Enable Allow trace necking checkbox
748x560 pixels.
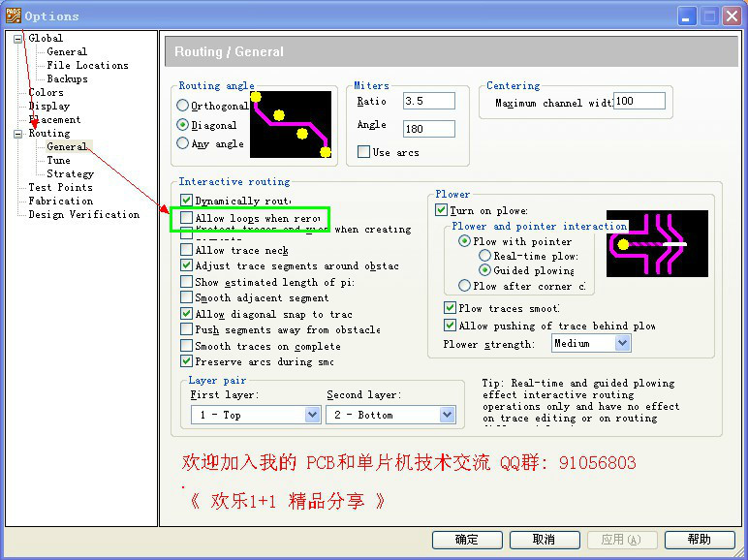187,250
